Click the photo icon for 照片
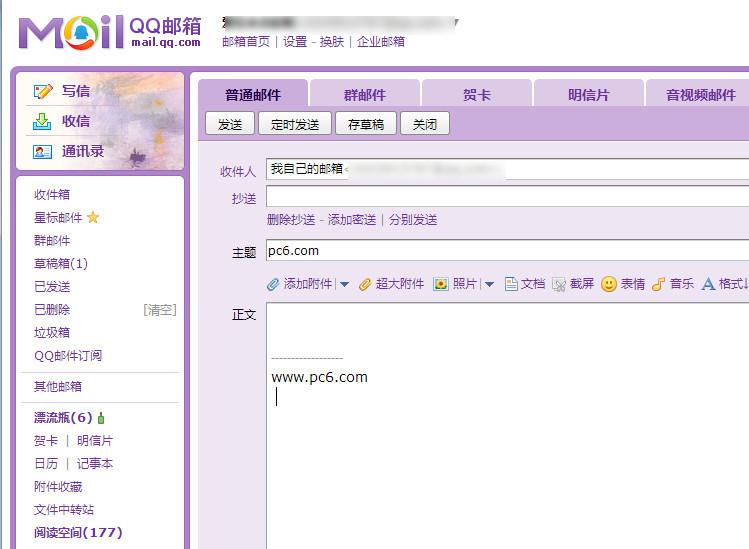This screenshot has width=749, height=549. (440, 284)
